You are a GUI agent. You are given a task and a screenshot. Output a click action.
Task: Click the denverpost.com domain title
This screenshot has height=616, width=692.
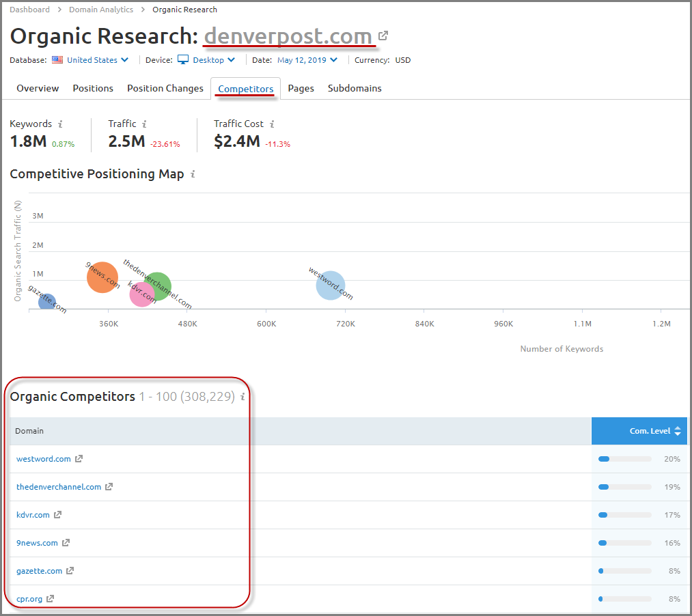click(288, 36)
